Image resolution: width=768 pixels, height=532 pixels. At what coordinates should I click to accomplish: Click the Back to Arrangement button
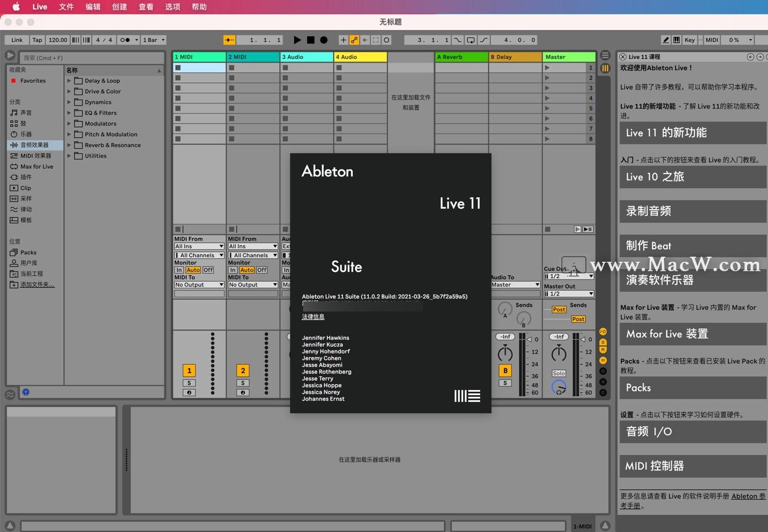588,230
